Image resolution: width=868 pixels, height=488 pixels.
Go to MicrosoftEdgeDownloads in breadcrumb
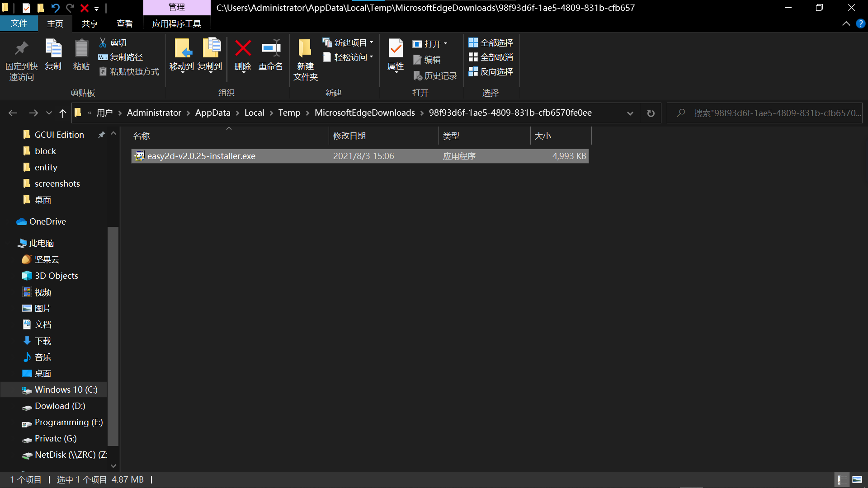click(x=365, y=113)
